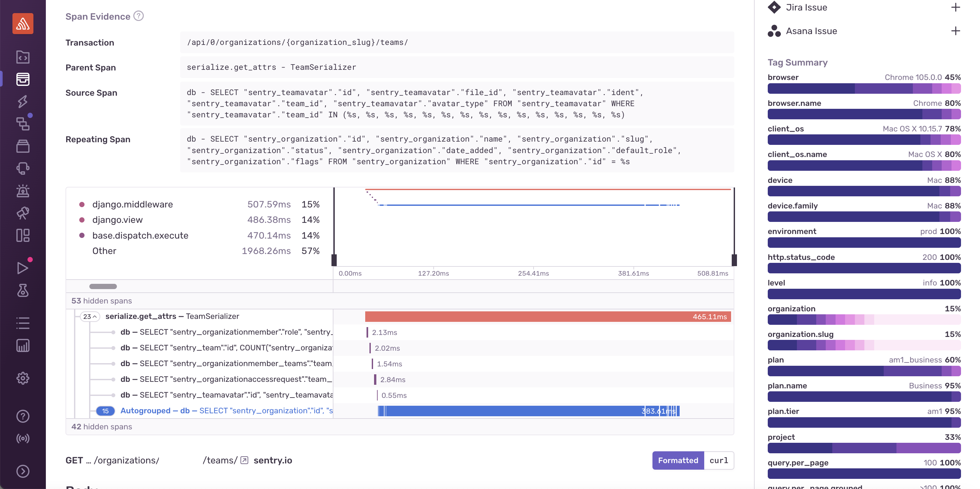Open Settings gear icon in sidebar
The width and height of the screenshot is (980, 489).
point(23,378)
